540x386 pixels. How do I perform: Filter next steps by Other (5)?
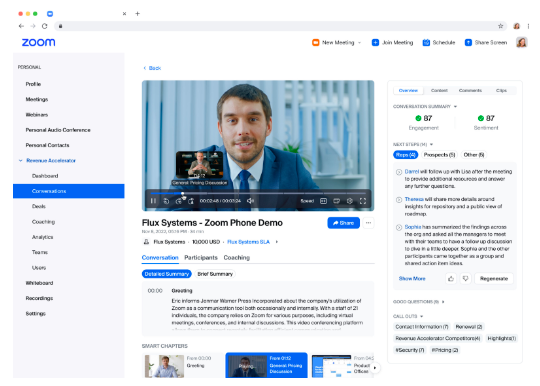pos(474,155)
